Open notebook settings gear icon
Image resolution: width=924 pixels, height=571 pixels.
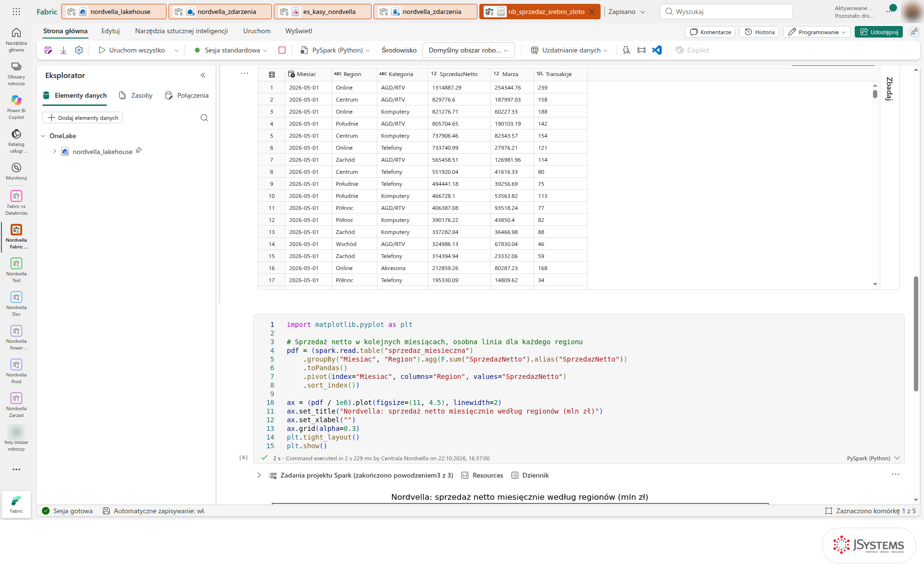click(79, 50)
